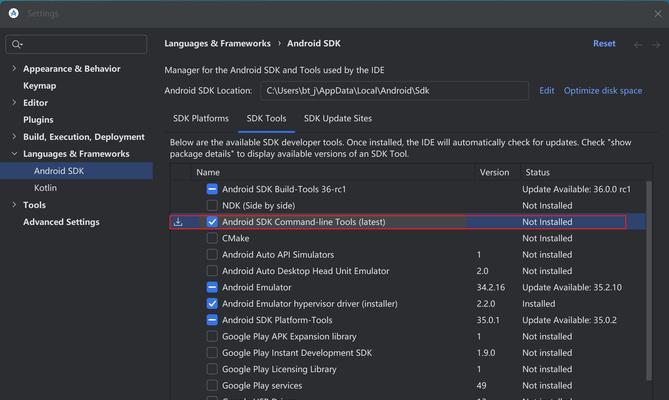
Task: Click version 35.0.1 cell
Action: coord(488,320)
